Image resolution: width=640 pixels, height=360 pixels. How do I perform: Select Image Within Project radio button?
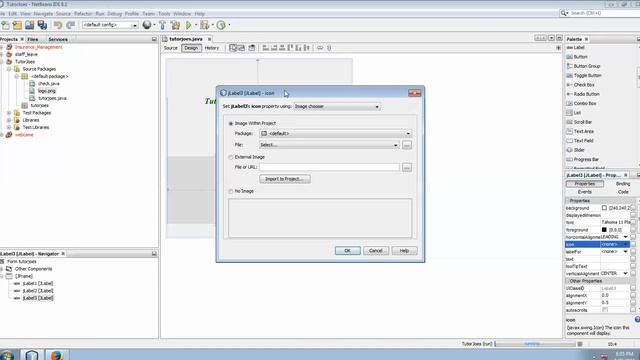coord(231,123)
